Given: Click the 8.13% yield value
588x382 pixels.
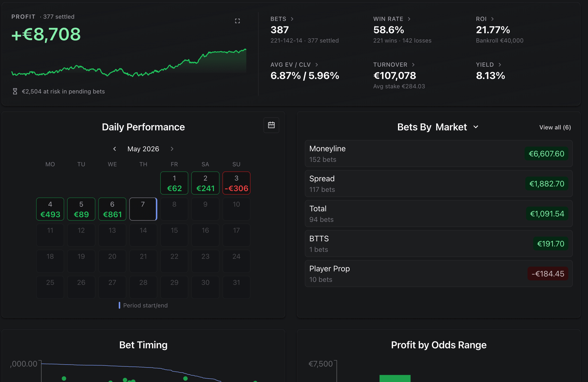Looking at the screenshot, I should (x=490, y=76).
